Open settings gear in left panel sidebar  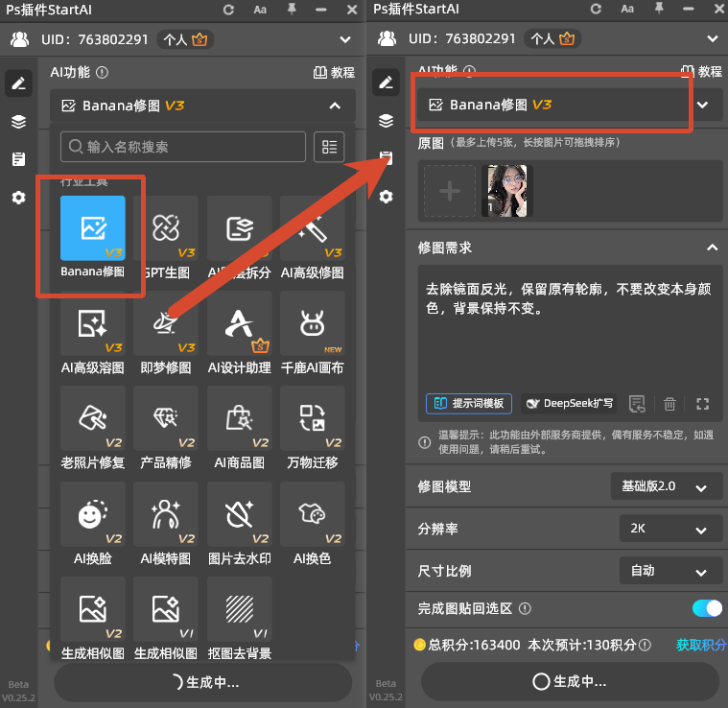coord(18,198)
